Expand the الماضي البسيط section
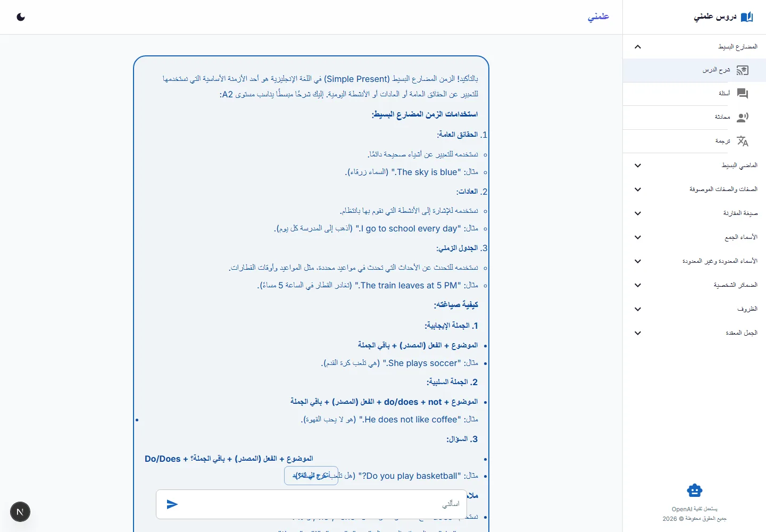 (x=694, y=165)
